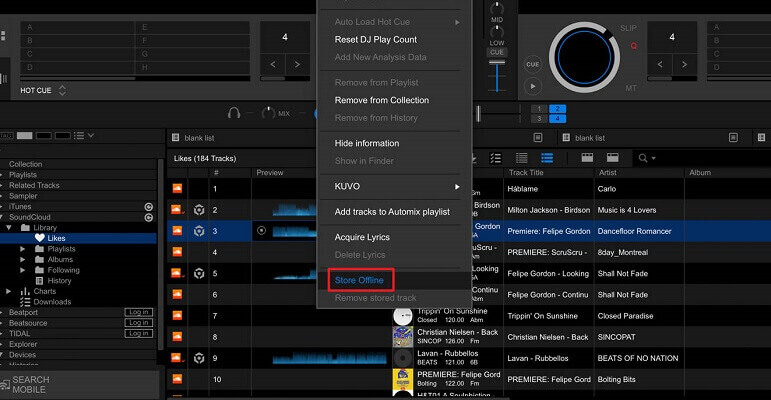Click the preview playhead icon on track 3
The image size is (771, 400).
tap(262, 230)
